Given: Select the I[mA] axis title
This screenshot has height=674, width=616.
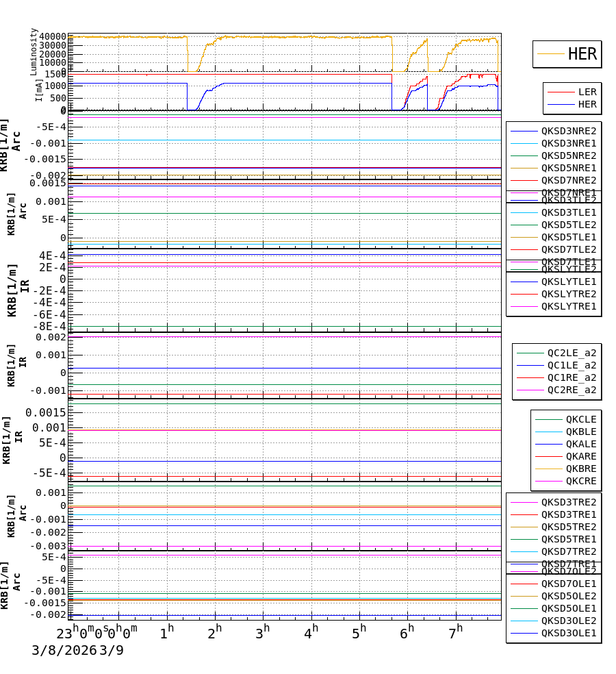Looking at the screenshot, I should [39, 90].
